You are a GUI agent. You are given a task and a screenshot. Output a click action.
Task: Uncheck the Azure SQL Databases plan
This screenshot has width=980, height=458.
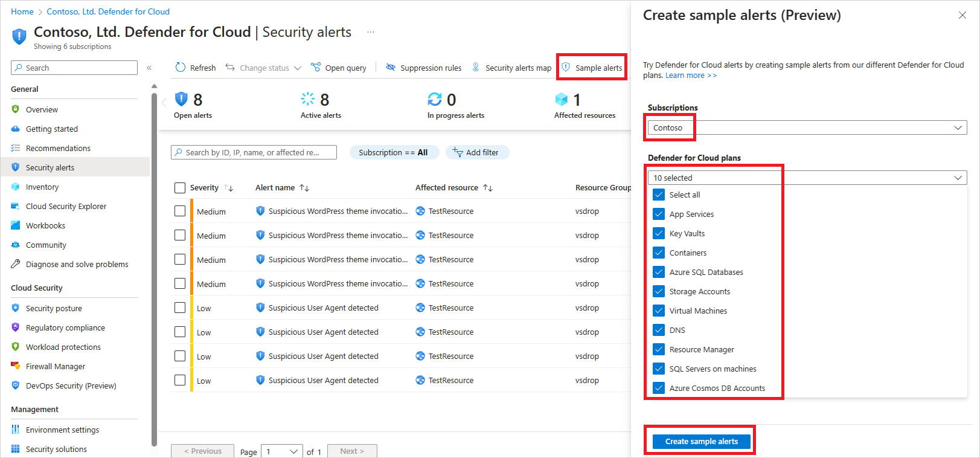tap(659, 272)
